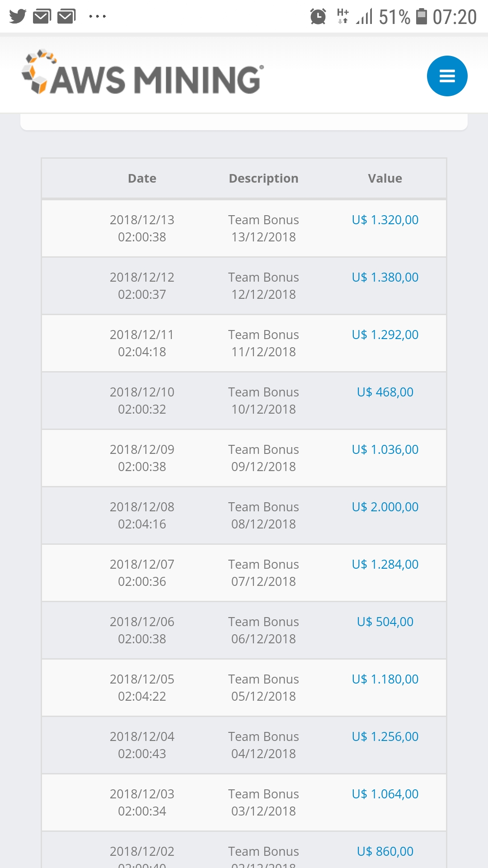488x868 pixels.
Task: Open the U$ 1.256,00 bonus value
Action: [385, 737]
